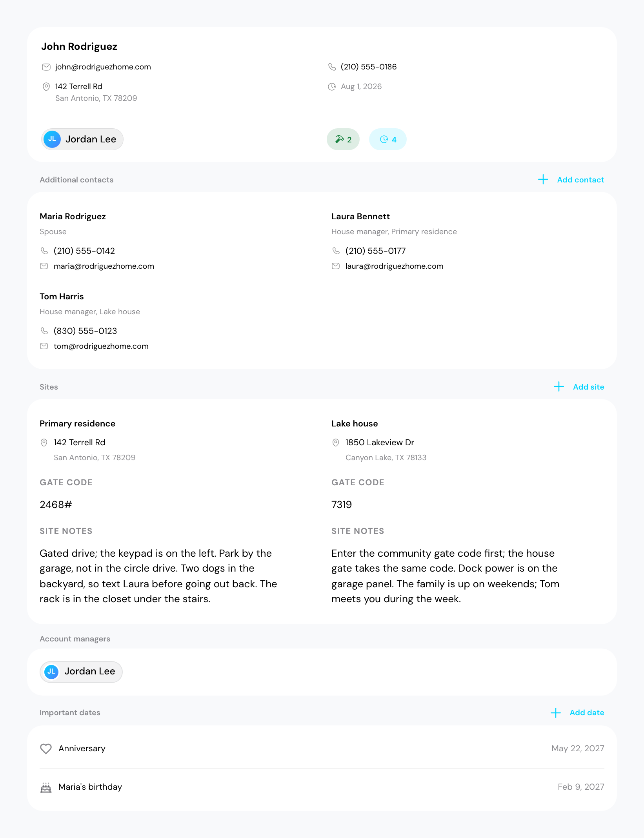Viewport: 644px width, 838px height.
Task: Click the location pin for Lake house
Action: click(336, 443)
